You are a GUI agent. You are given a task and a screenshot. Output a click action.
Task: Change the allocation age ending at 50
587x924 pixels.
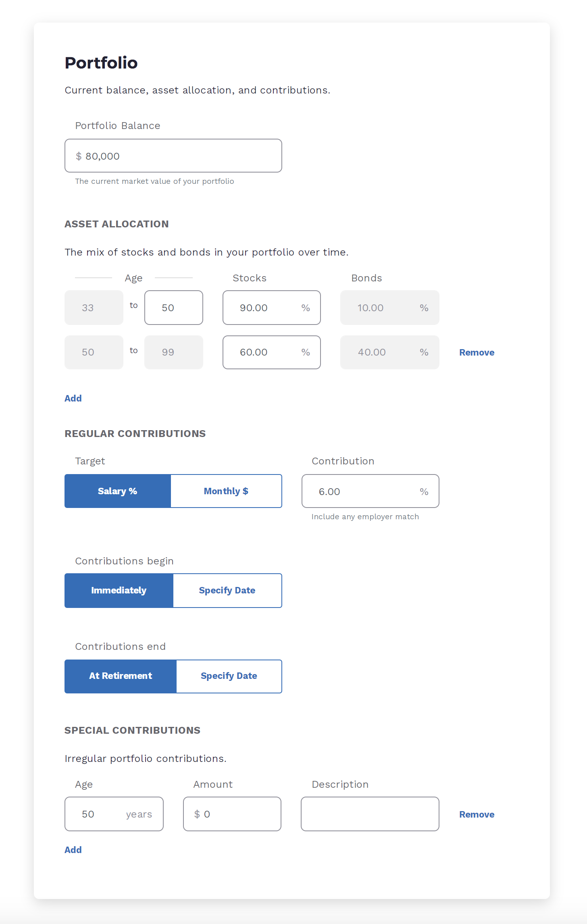pyautogui.click(x=173, y=308)
